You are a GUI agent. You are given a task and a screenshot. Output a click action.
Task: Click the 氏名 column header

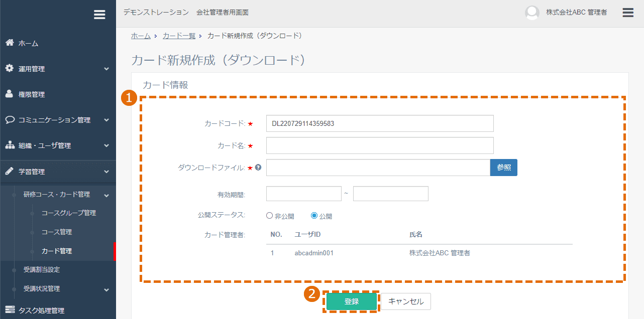(416, 234)
